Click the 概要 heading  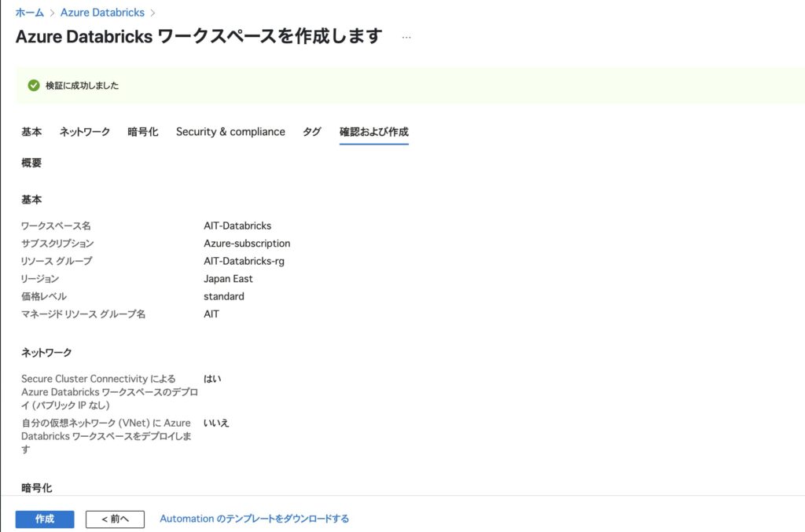click(x=31, y=163)
